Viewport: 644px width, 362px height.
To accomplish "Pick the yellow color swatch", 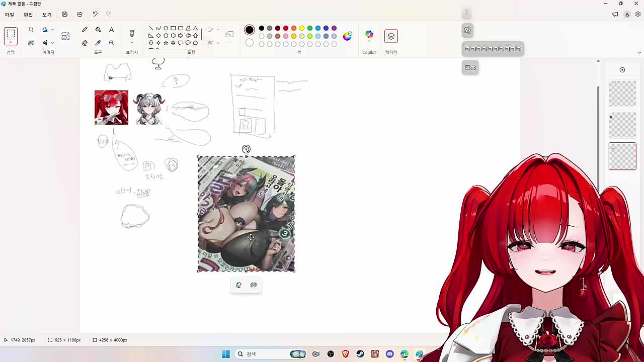I will tap(302, 28).
